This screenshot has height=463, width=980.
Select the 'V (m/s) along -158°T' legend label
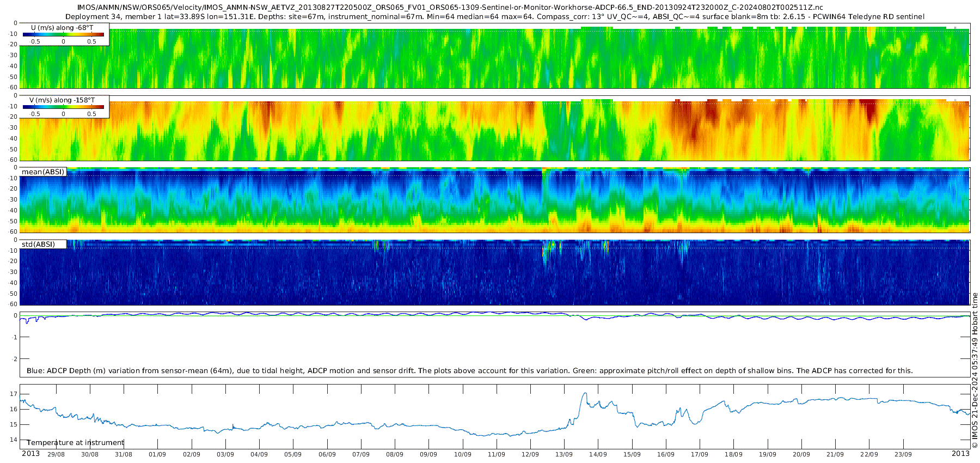(x=62, y=100)
